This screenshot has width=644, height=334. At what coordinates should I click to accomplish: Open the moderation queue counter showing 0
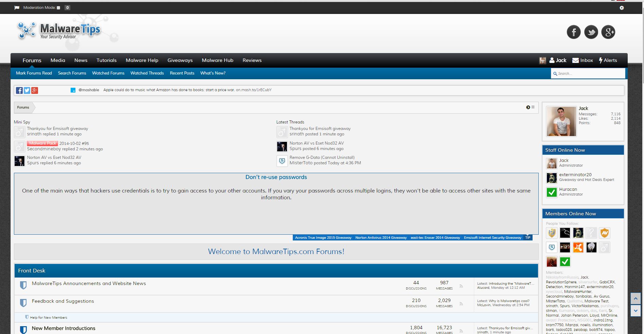pyautogui.click(x=67, y=7)
